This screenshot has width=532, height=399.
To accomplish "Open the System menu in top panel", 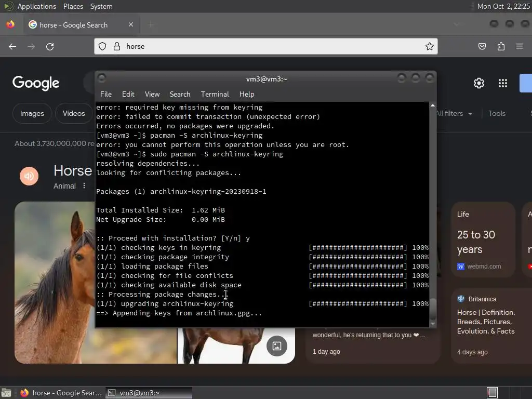I will coord(101,6).
